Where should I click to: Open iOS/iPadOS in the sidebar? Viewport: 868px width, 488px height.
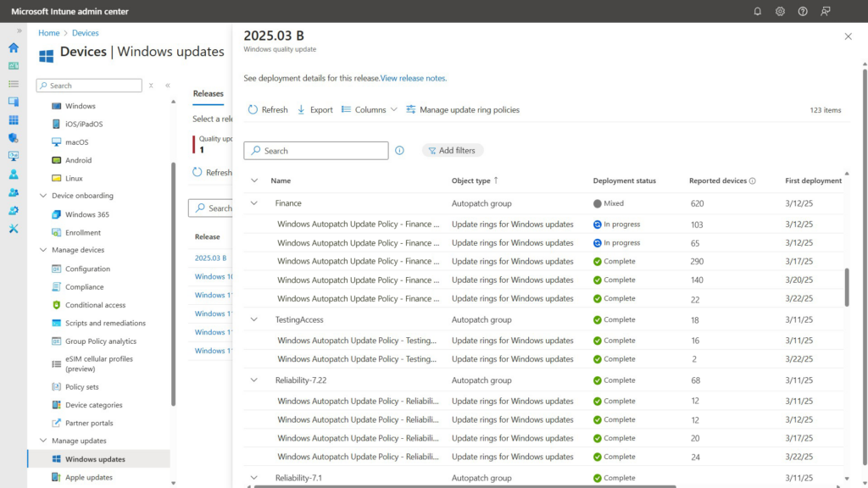84,124
